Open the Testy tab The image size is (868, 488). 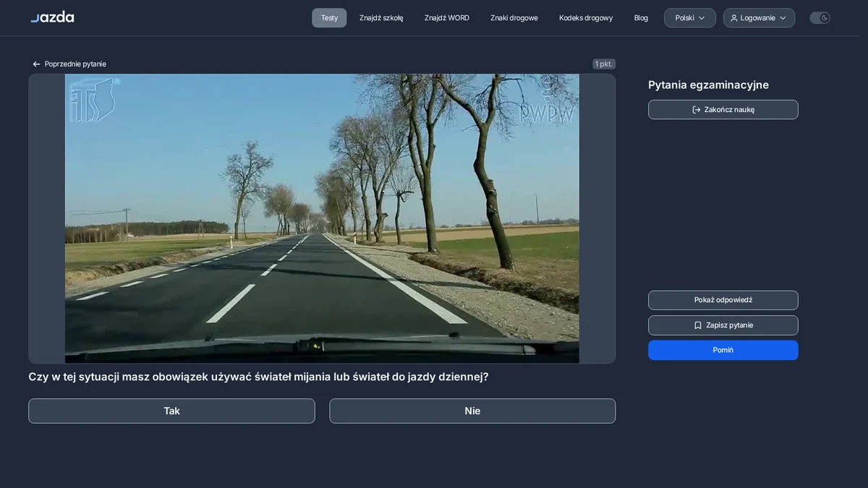[329, 18]
